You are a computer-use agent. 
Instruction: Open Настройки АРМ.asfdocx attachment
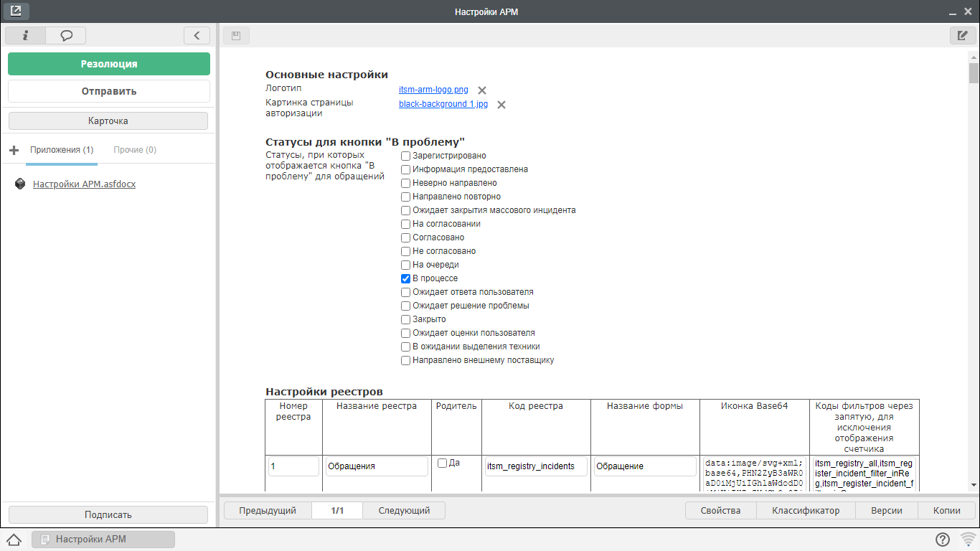pos(84,184)
